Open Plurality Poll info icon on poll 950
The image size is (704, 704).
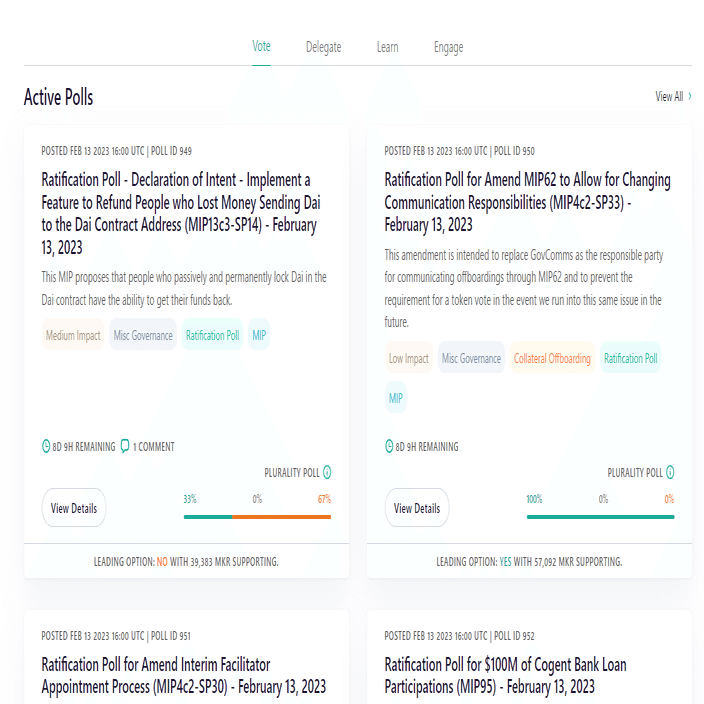(670, 473)
